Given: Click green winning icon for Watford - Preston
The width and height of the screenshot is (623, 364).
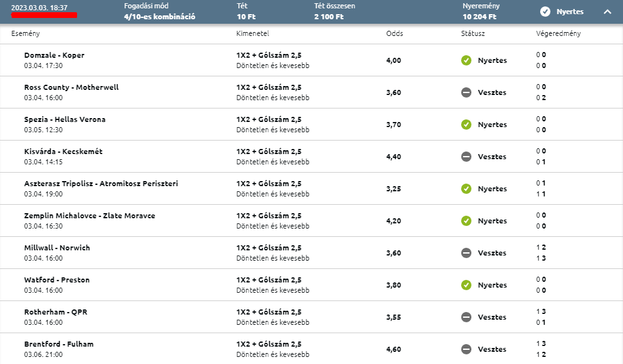Looking at the screenshot, I should pyautogui.click(x=466, y=285).
